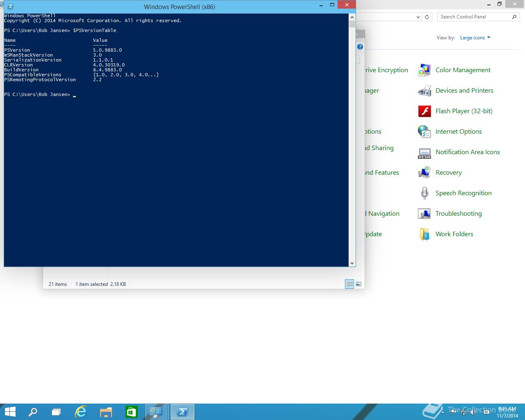Click the PowerShell copyright line text

point(93,21)
